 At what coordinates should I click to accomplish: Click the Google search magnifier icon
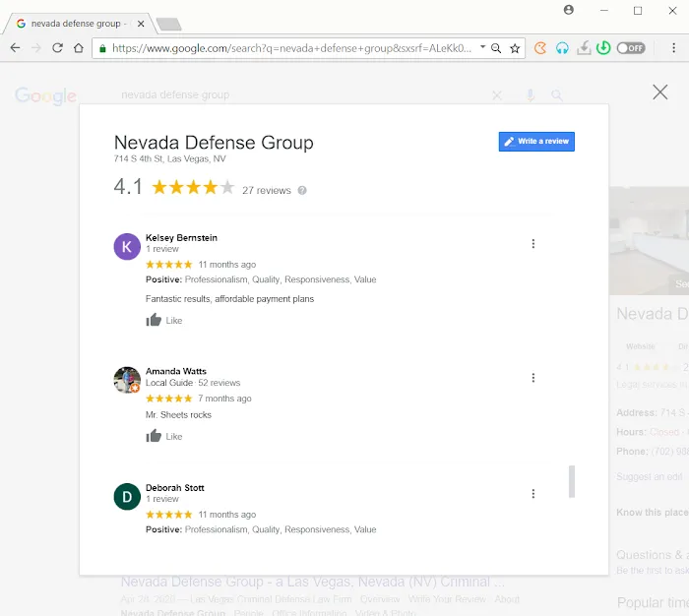(557, 95)
